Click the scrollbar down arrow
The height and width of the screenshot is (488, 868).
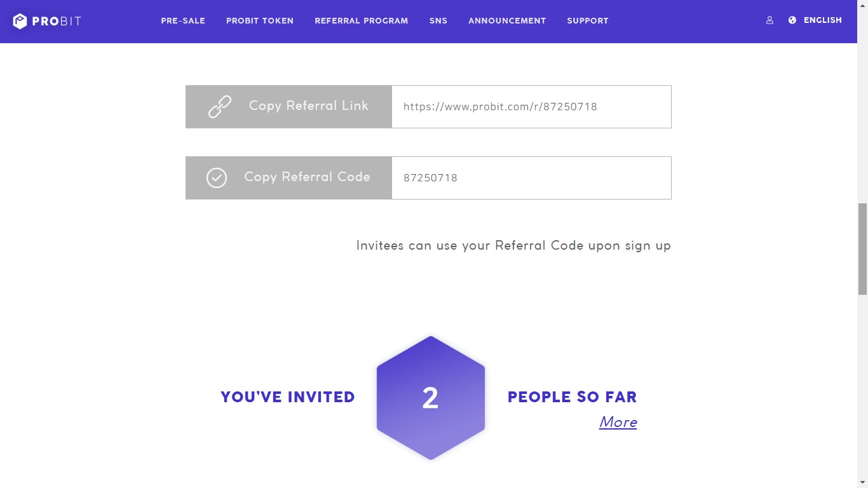(862, 482)
